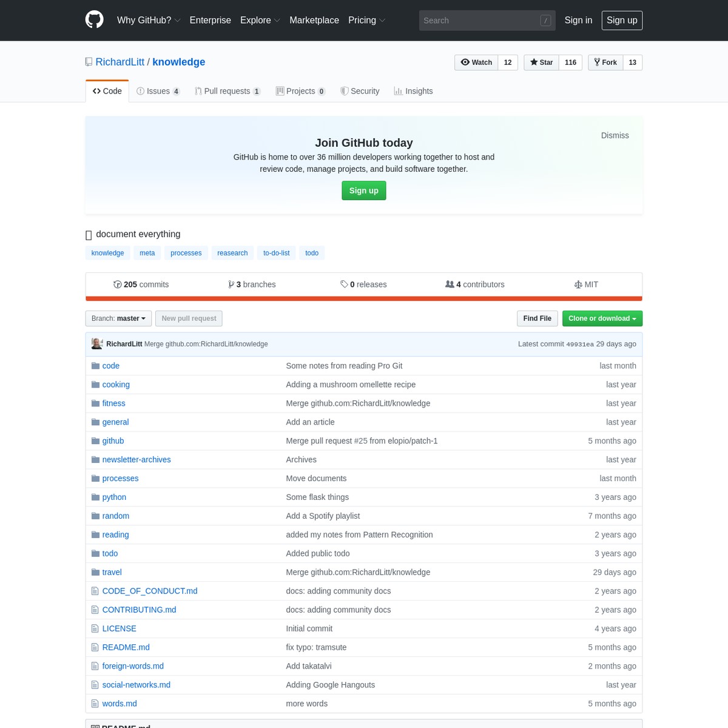
Task: Open the 116 stargazers count
Action: tap(571, 62)
